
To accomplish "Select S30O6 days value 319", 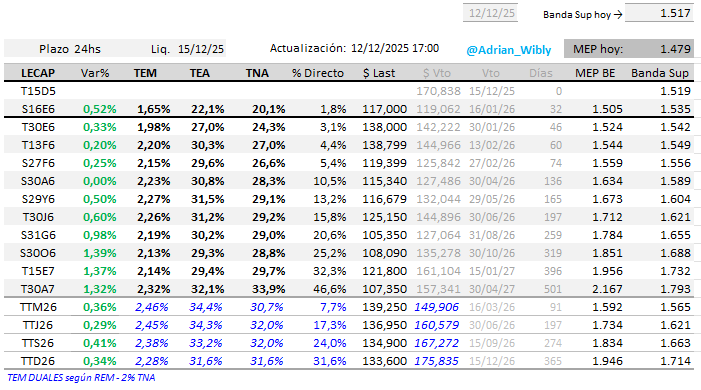I will tap(553, 253).
